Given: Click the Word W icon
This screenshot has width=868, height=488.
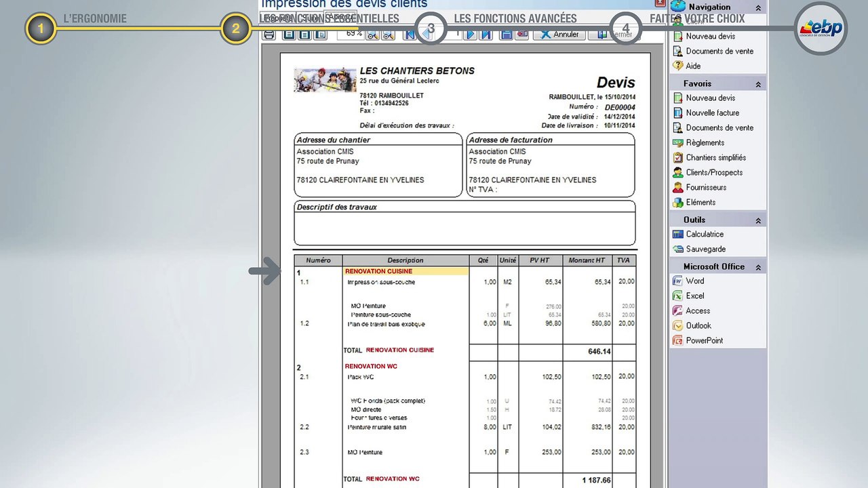Looking at the screenshot, I should pos(677,281).
